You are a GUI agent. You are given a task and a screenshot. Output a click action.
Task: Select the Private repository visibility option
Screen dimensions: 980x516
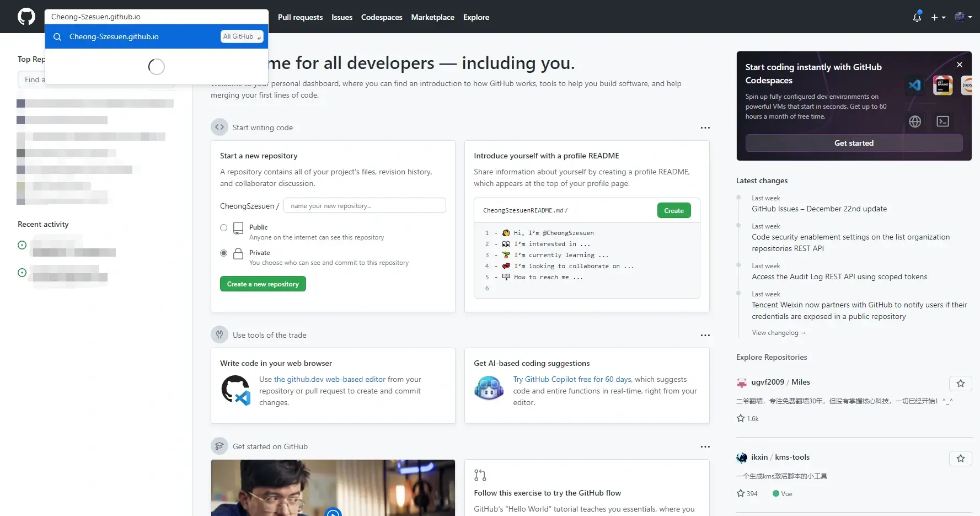click(x=223, y=253)
